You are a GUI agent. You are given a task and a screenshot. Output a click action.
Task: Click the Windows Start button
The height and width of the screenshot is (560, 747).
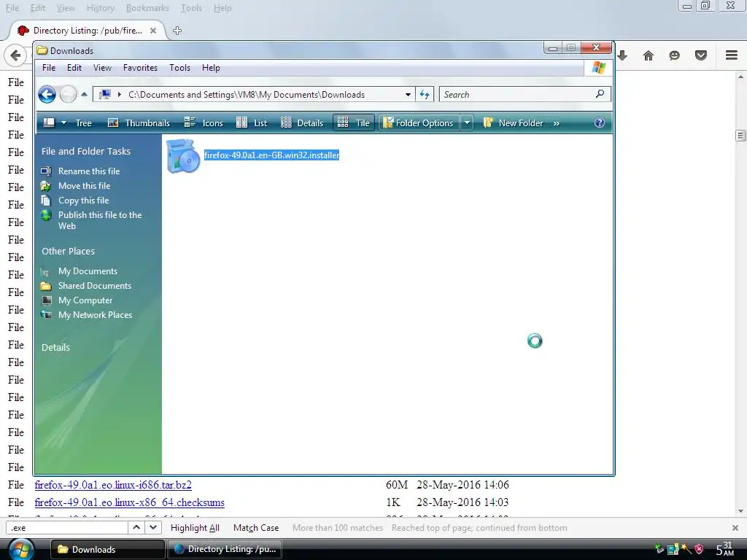(x=20, y=550)
